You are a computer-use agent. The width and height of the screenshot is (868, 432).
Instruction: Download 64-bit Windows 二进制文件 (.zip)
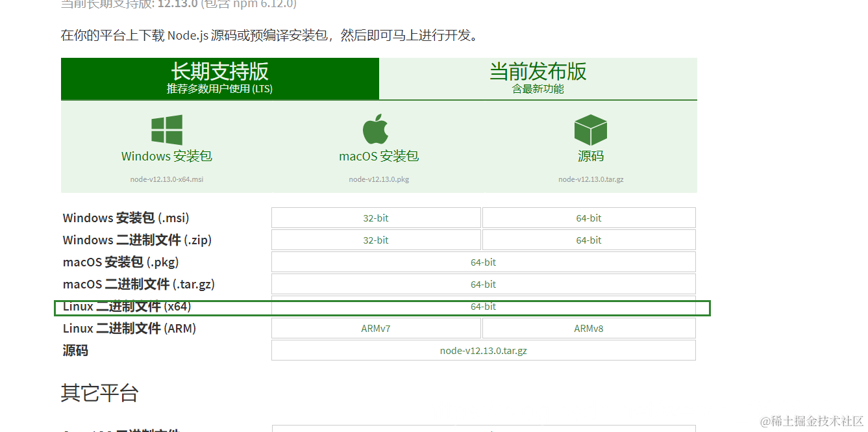tap(589, 240)
